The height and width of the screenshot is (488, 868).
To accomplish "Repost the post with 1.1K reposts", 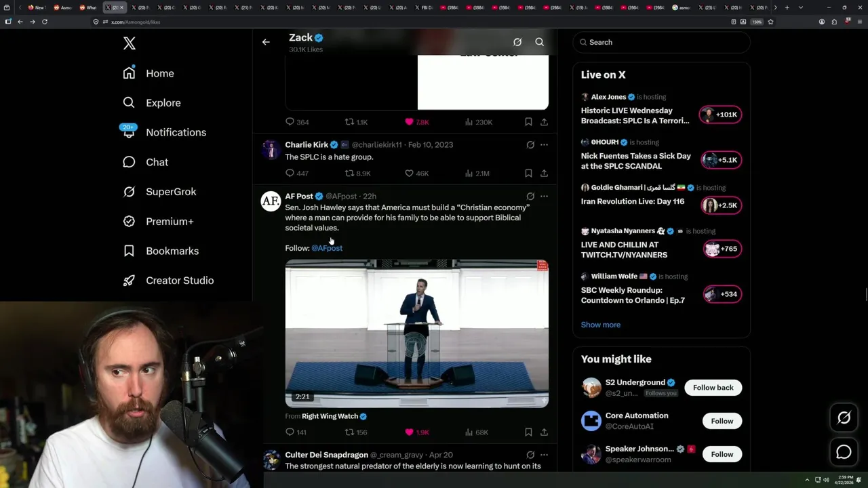I will (356, 122).
